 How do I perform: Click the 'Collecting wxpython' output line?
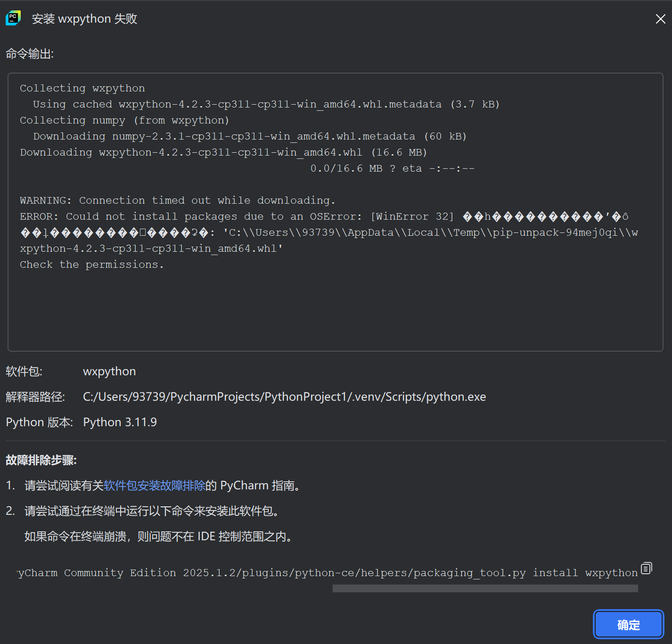point(82,88)
